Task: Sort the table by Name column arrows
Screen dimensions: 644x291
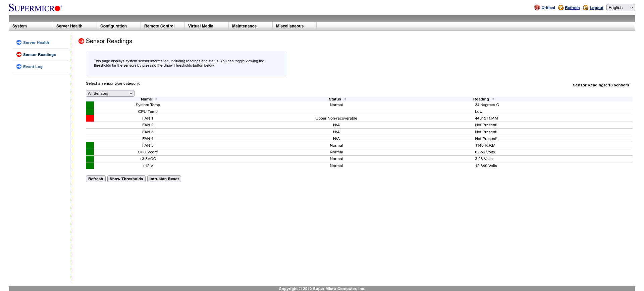Action: point(156,99)
